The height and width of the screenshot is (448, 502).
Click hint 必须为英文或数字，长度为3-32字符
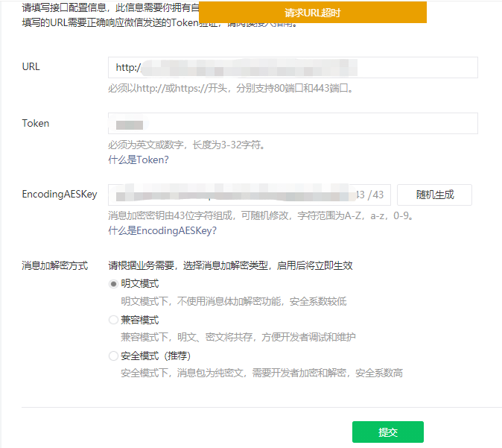[187, 145]
